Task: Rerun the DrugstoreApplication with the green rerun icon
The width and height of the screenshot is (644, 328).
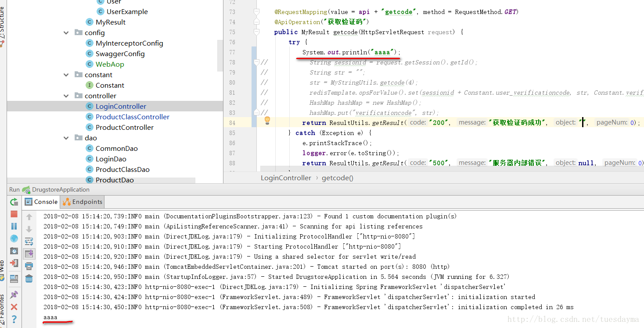Action: pyautogui.click(x=14, y=202)
